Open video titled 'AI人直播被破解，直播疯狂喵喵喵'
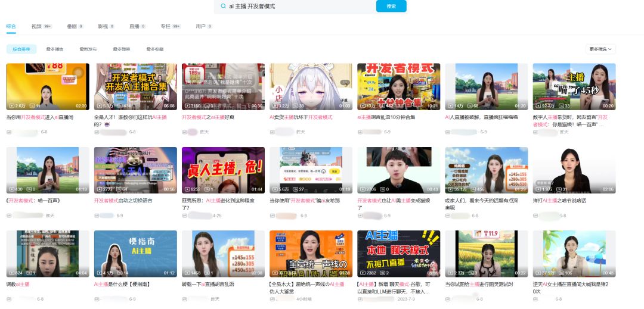644x309 pixels. pos(481,117)
